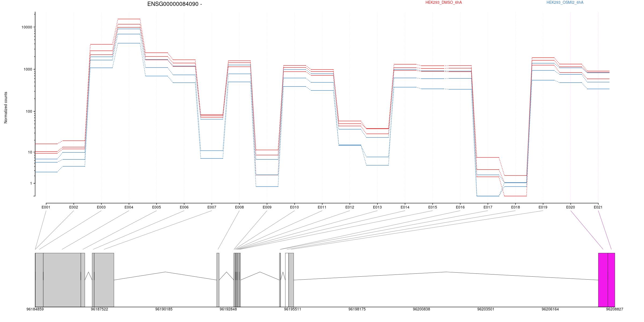Click the lowest blue line above E009

(267, 186)
